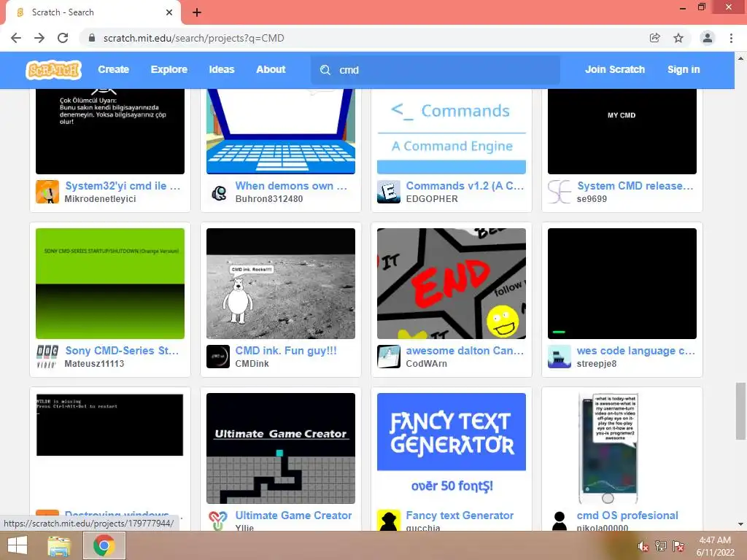Screen dimensions: 747x560
Task: Click the page vertical scrollbar thumb
Action: [740, 411]
